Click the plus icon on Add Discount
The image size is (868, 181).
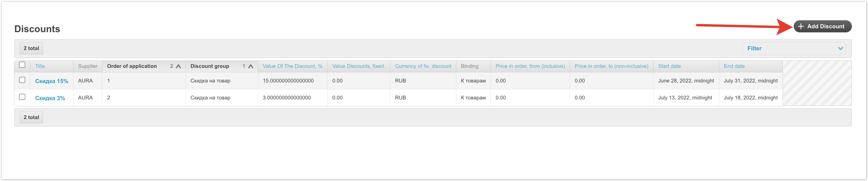pyautogui.click(x=800, y=26)
